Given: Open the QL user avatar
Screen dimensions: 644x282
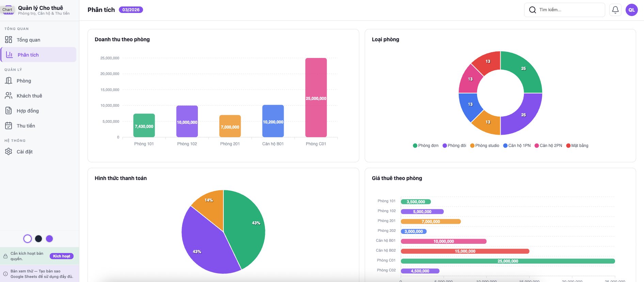Looking at the screenshot, I should click(631, 10).
